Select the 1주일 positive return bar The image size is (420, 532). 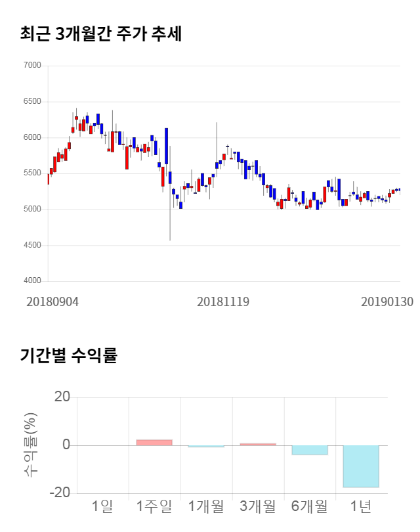(154, 443)
